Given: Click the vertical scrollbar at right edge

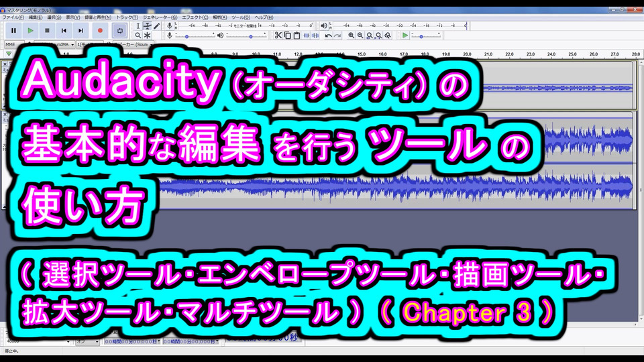Looking at the screenshot, I should [x=641, y=189].
